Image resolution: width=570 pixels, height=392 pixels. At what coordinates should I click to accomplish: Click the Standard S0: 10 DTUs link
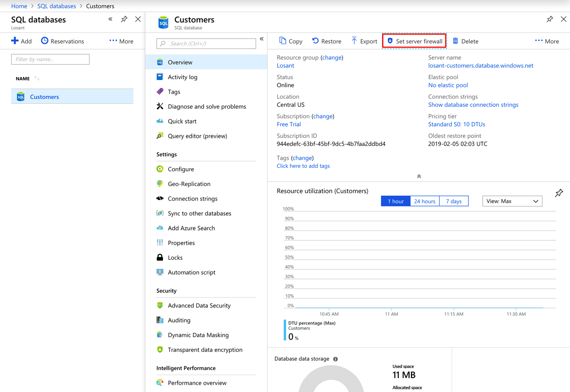click(x=456, y=124)
